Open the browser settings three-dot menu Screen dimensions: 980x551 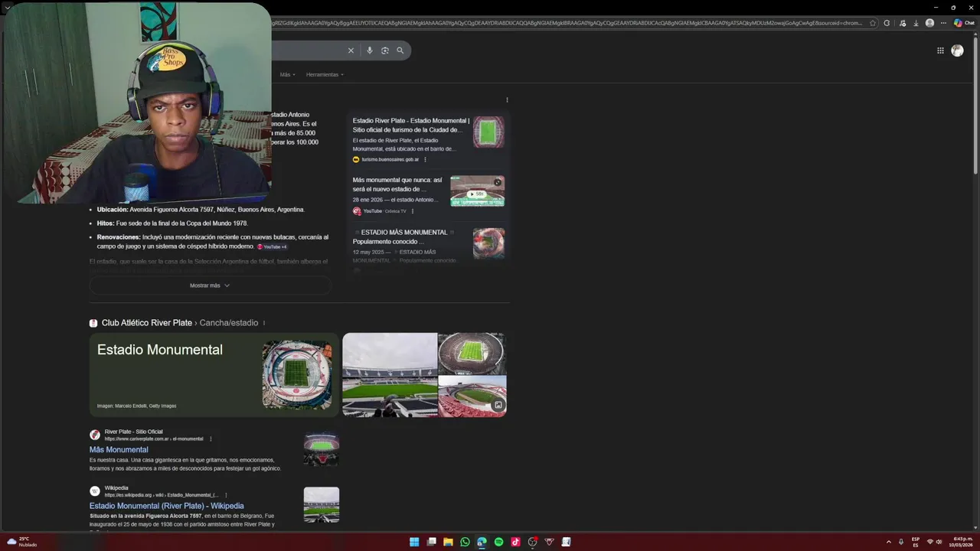(943, 23)
